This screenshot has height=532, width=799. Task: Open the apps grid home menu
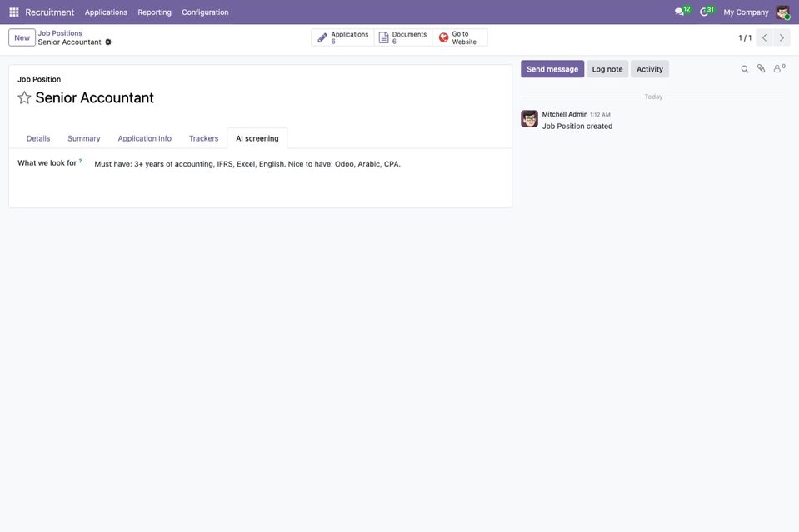click(x=14, y=12)
